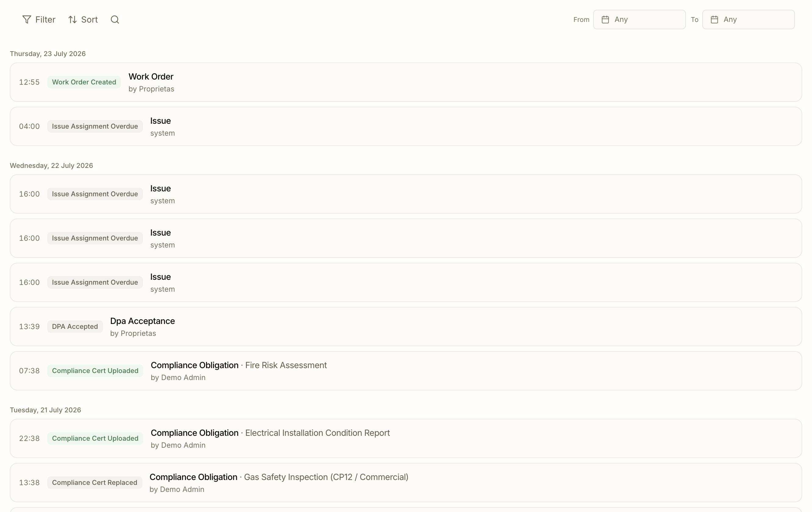
Task: Open the Gas Safety Inspection entry
Action: (x=406, y=482)
